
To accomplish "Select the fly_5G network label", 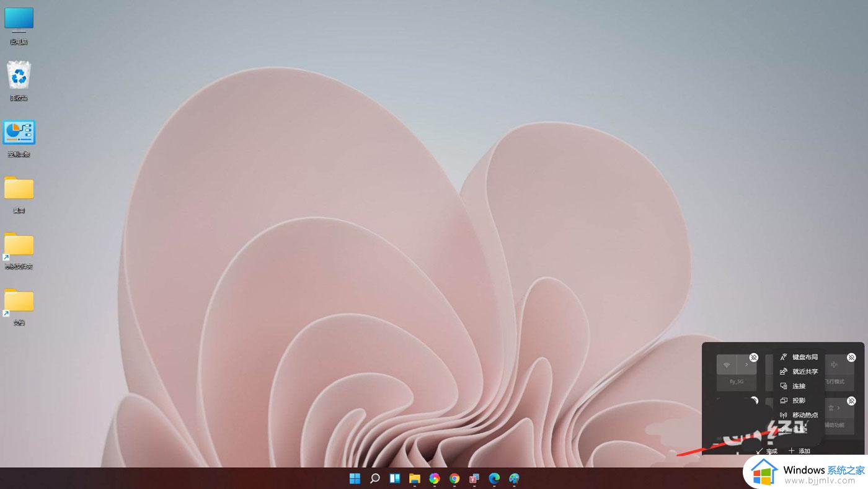I will tap(737, 382).
